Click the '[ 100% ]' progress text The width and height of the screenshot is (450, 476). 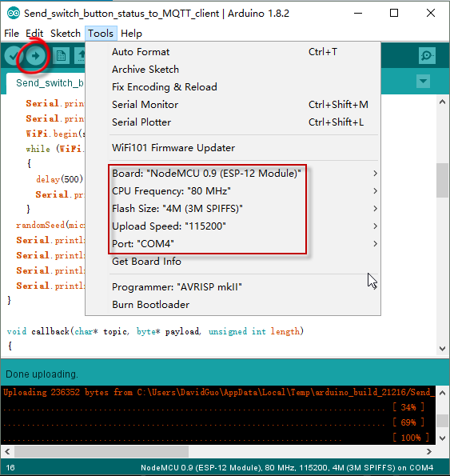(411, 438)
